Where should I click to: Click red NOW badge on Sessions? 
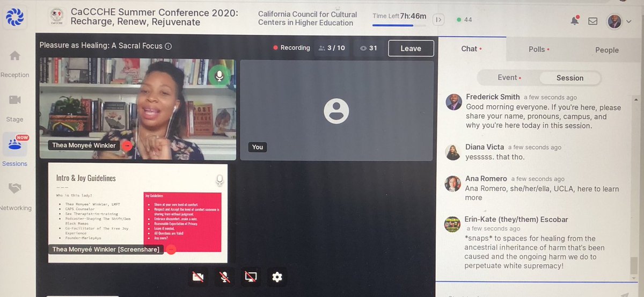click(23, 137)
